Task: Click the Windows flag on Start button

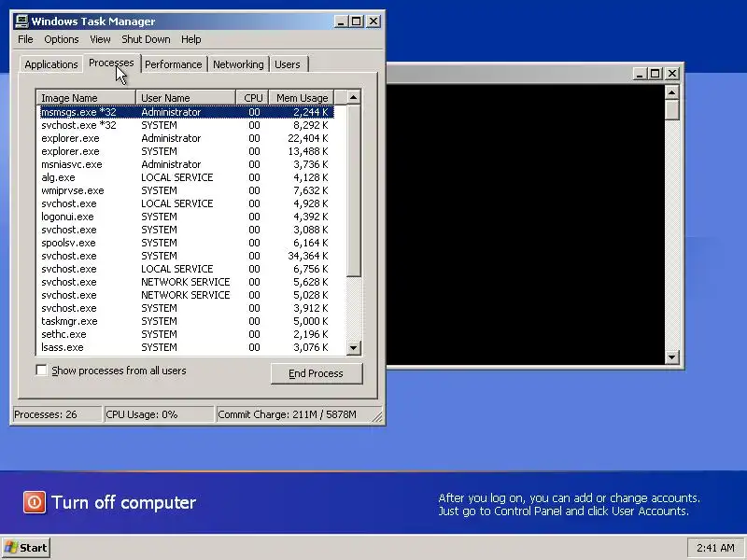Action: point(11,548)
